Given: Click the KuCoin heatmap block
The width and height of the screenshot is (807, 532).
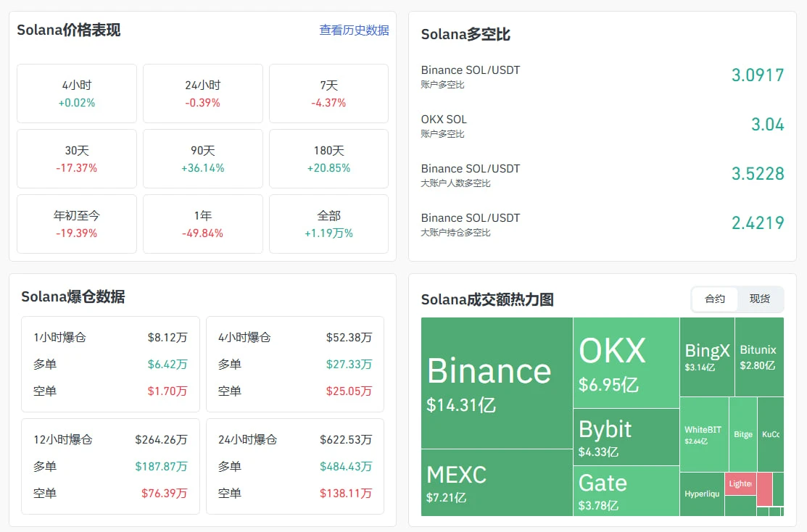Looking at the screenshot, I should pos(771,434).
